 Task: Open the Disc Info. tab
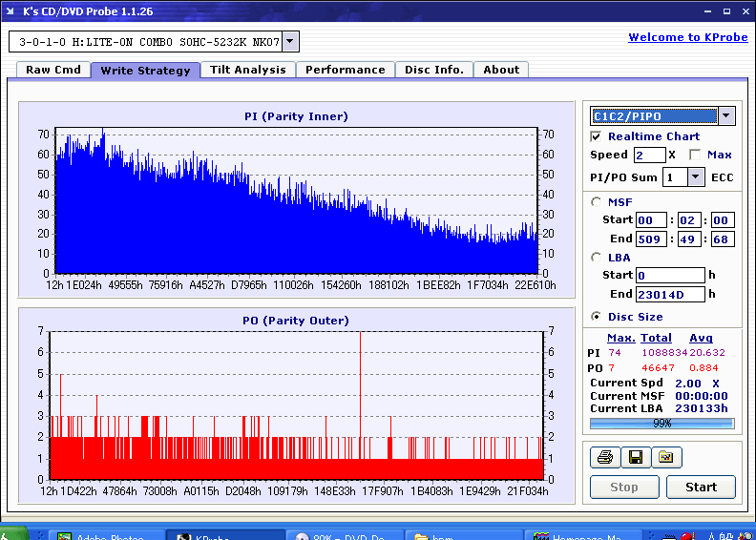pos(433,70)
